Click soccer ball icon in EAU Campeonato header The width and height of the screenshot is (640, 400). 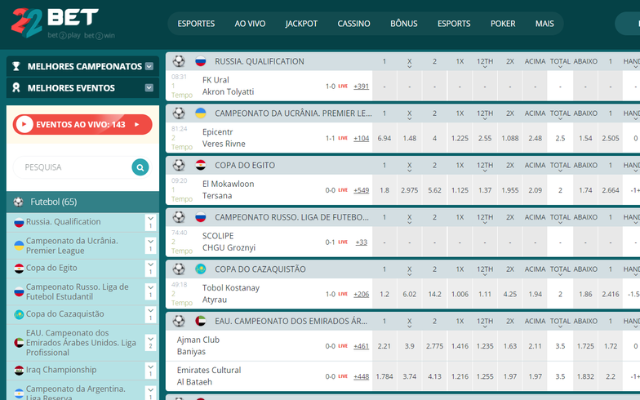click(178, 321)
